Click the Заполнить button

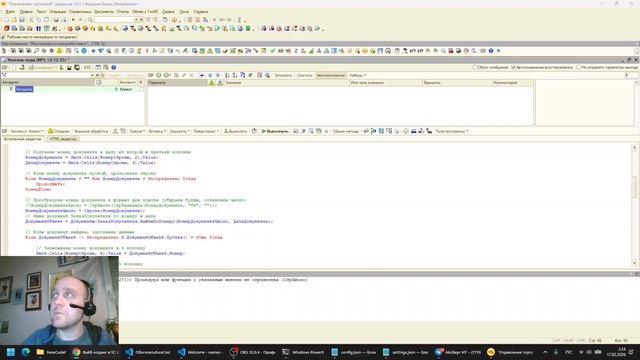click(283, 75)
